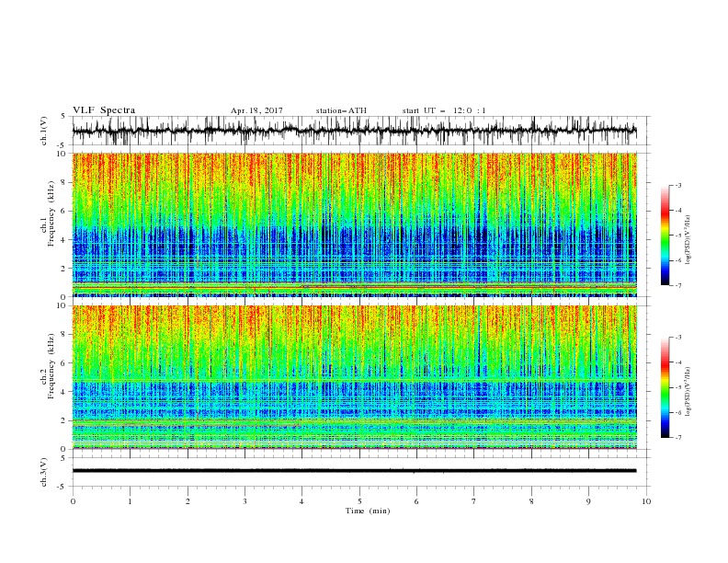Click the "station=ATH" header label

point(341,110)
